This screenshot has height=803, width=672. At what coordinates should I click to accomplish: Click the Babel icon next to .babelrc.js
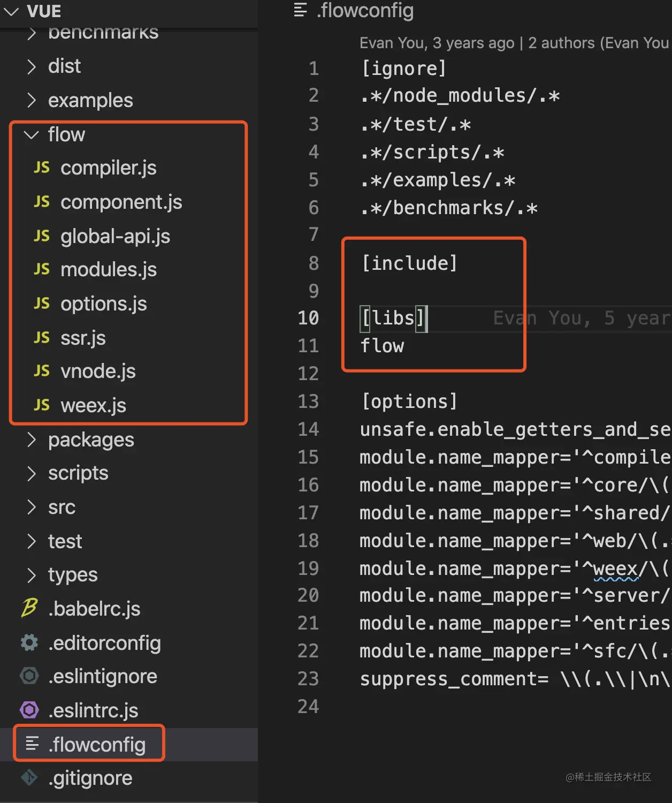29,608
